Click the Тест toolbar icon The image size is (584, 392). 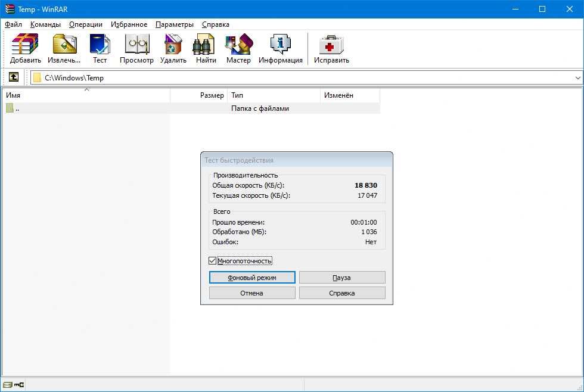(x=100, y=49)
